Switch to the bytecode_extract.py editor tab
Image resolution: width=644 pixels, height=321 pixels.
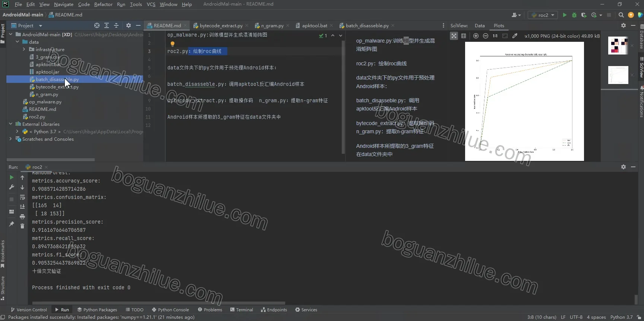pos(221,25)
